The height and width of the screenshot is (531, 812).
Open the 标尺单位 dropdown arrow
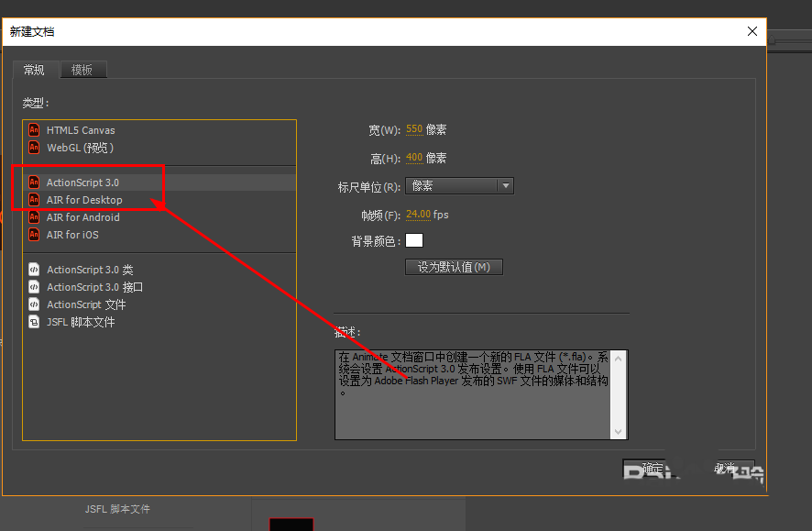tap(505, 185)
